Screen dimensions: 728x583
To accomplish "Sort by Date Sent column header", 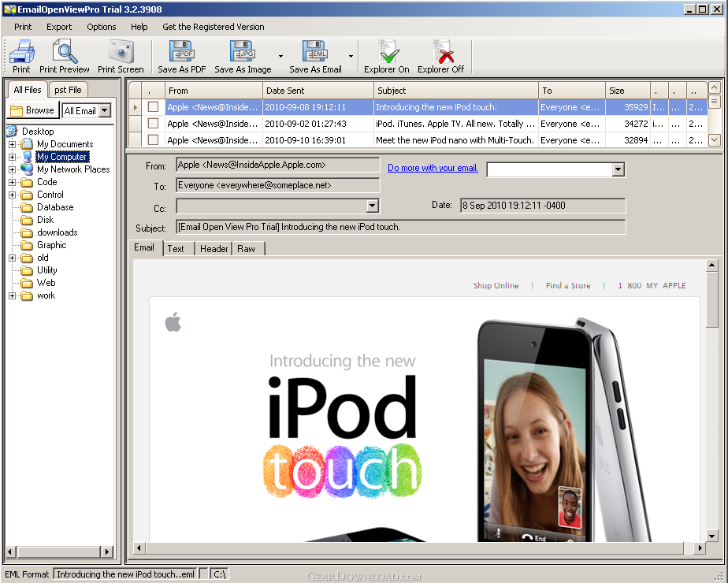I will pyautogui.click(x=318, y=91).
